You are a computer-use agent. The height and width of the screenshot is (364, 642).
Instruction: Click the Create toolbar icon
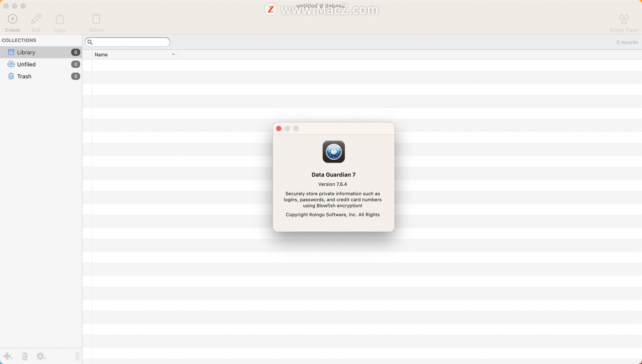click(12, 19)
